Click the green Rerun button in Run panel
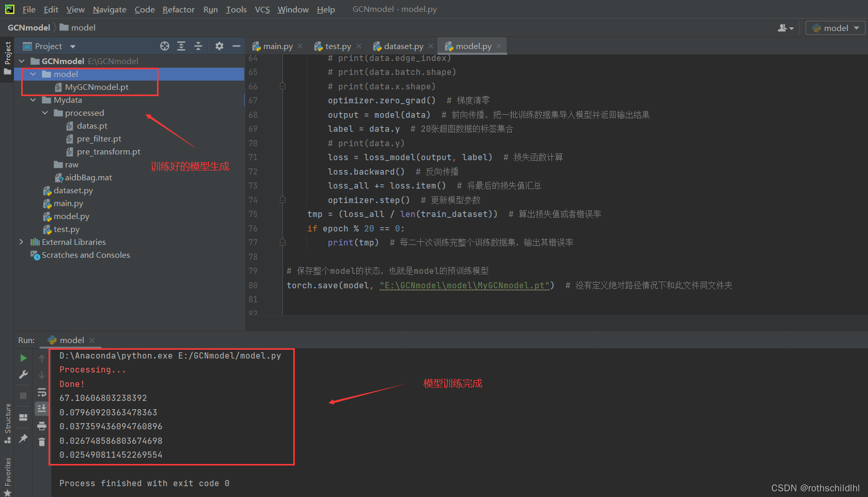This screenshot has width=868, height=497. click(23, 358)
